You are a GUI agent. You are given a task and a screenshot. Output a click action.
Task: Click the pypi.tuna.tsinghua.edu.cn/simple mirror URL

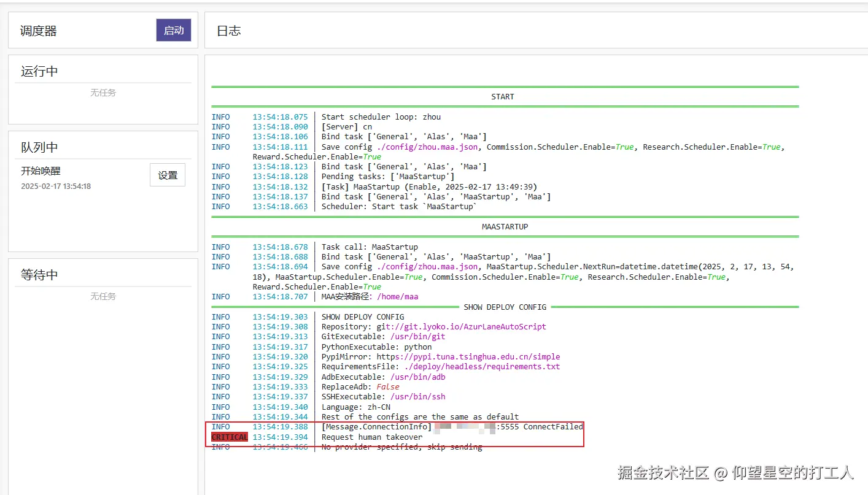(x=469, y=357)
